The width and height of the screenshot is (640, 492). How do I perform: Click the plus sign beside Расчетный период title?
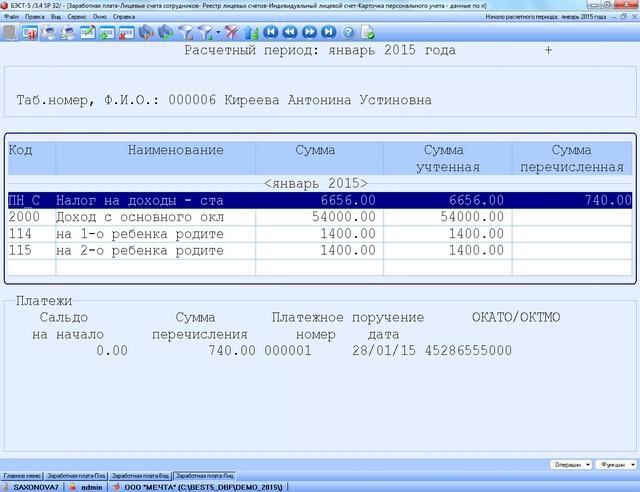[x=548, y=50]
